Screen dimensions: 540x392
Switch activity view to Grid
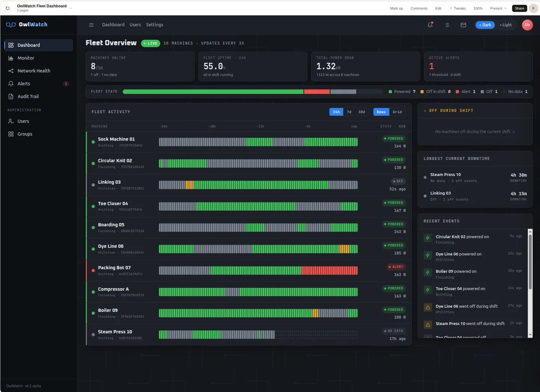(x=397, y=112)
